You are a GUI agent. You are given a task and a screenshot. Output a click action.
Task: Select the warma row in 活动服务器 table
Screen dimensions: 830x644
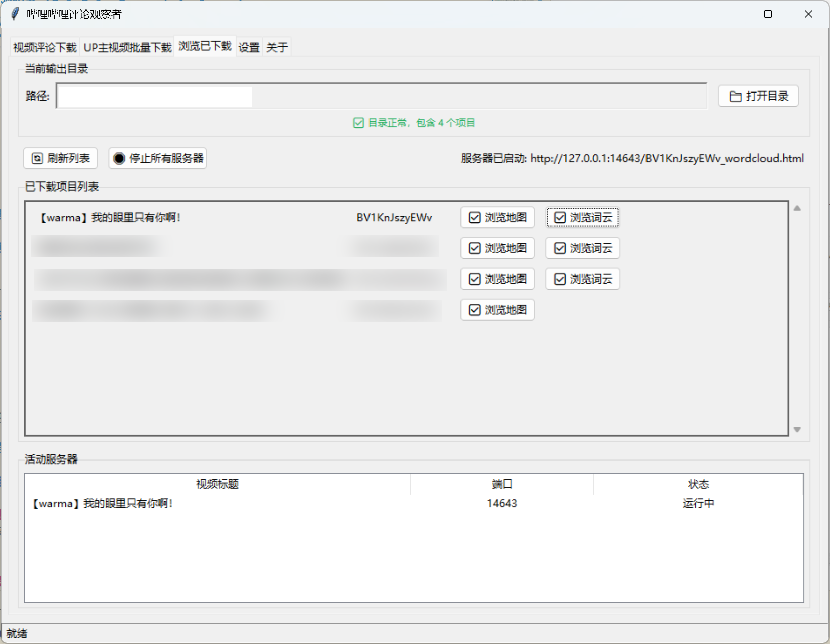[x=414, y=503]
